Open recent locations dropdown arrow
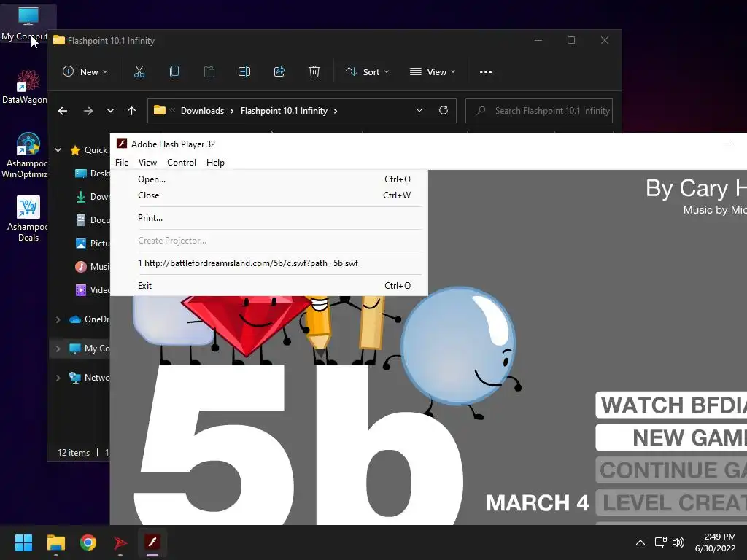Screen dimensions: 747x560 click(110, 111)
